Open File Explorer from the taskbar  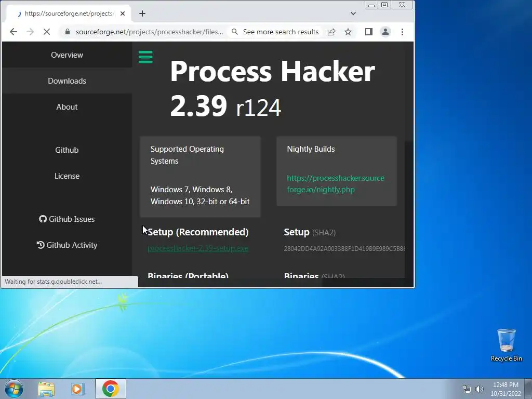(46, 389)
